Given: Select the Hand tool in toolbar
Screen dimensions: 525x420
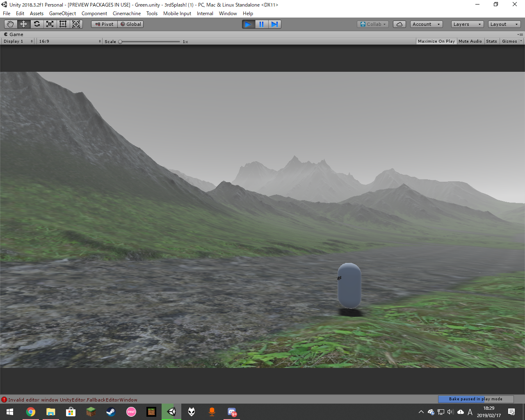Looking at the screenshot, I should click(10, 24).
